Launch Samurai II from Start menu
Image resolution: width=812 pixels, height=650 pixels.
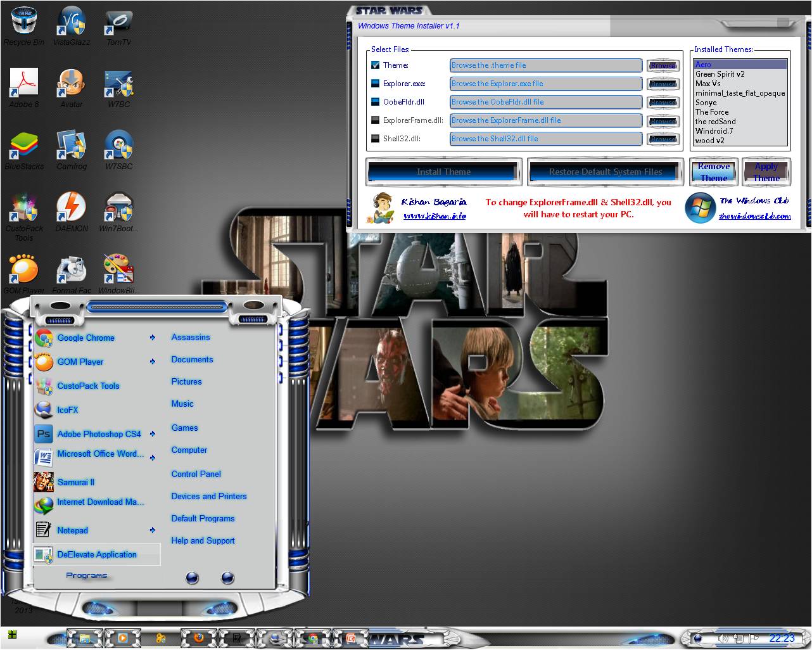(97, 482)
